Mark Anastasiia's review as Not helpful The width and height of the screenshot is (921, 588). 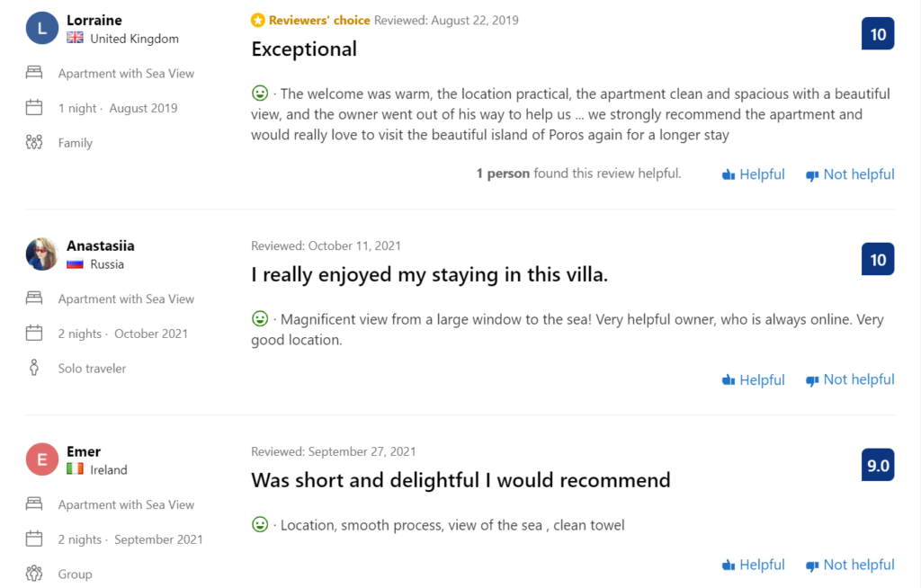(850, 379)
